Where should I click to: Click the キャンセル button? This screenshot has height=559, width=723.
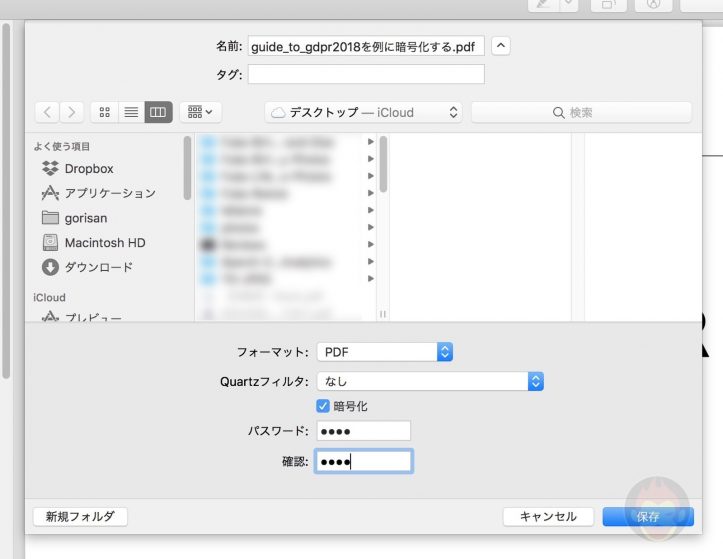[x=548, y=517]
